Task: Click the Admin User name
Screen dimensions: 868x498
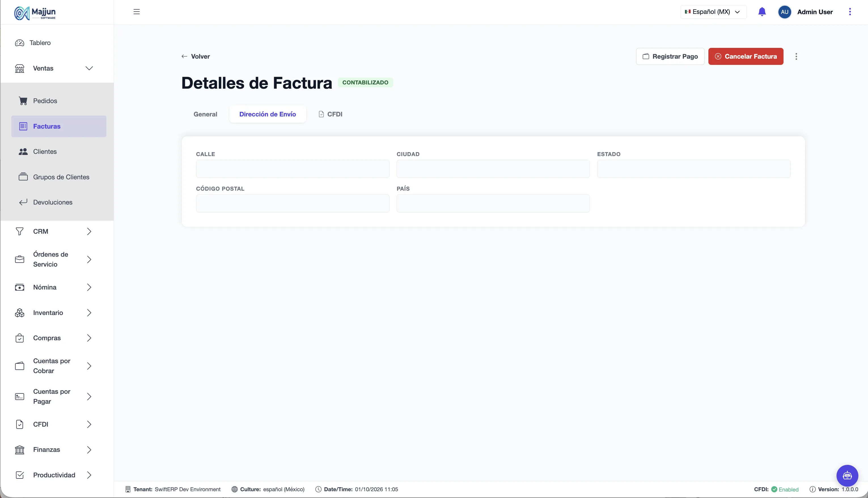Action: [815, 12]
